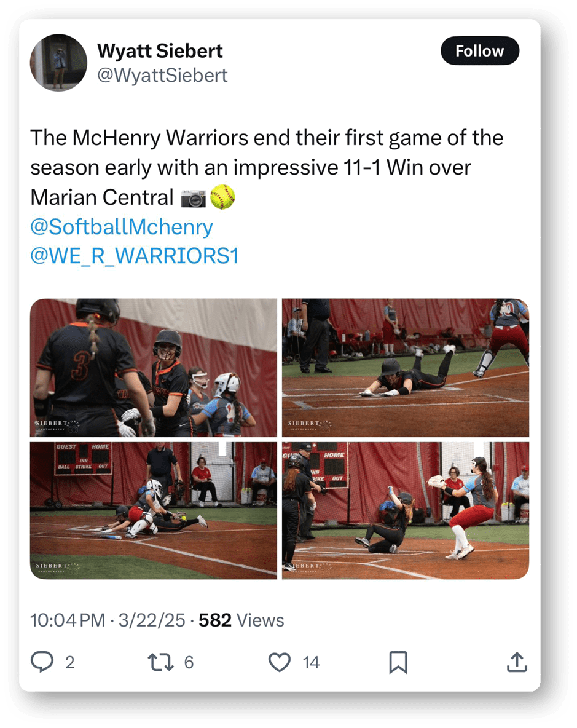Open photo of pitcher in red pants catching
This screenshot has width=577, height=728.
(406, 510)
